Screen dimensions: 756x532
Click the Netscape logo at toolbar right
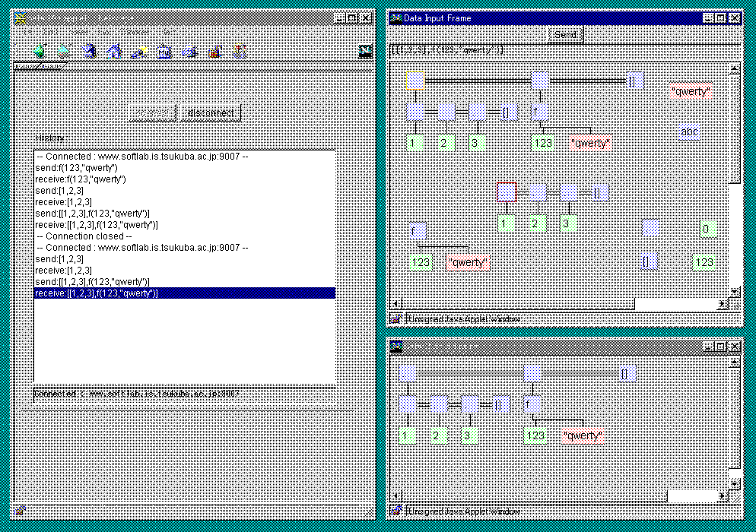pos(365,51)
